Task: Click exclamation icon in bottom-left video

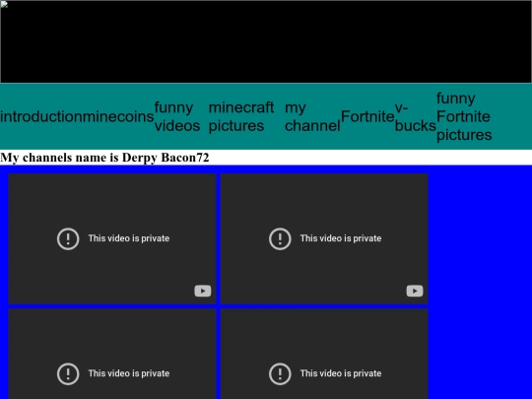Action: point(68,374)
